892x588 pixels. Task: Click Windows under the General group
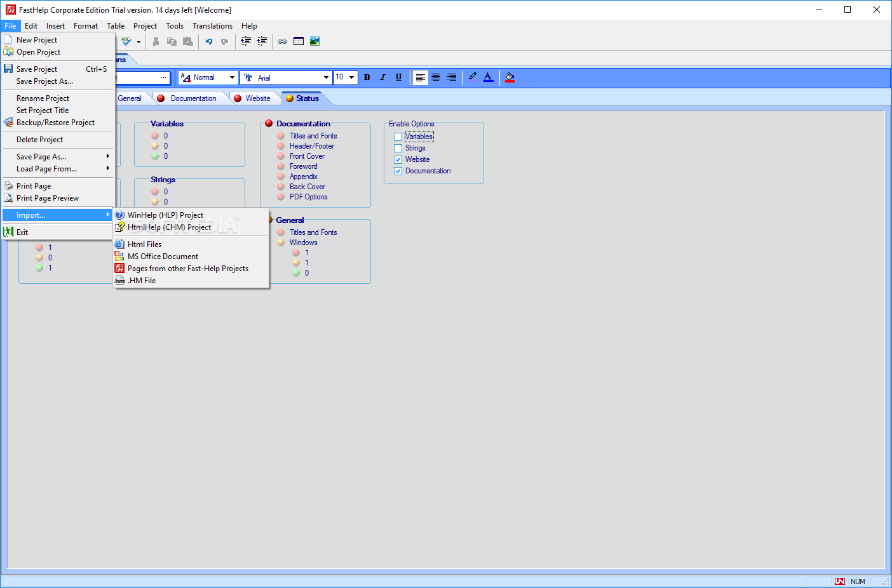coord(304,243)
